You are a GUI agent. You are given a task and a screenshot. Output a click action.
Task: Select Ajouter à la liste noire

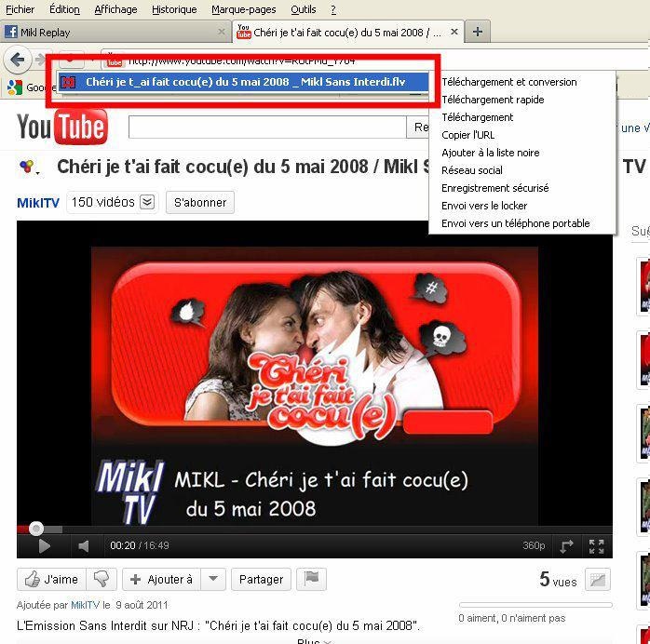(491, 153)
